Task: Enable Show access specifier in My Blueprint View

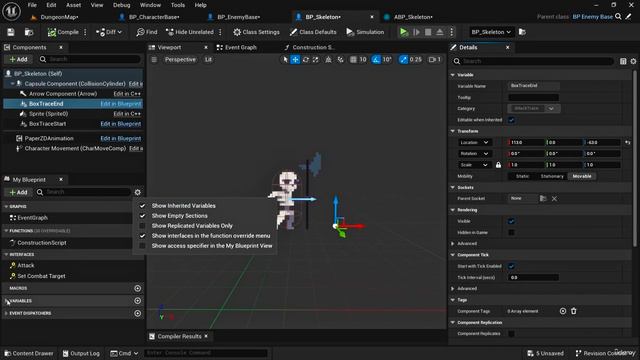Action: [x=205, y=246]
